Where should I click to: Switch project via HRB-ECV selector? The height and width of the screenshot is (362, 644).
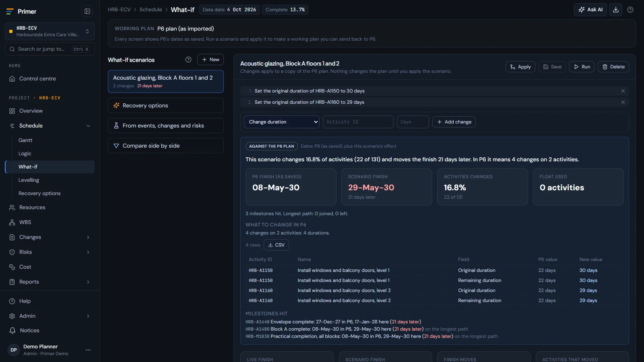click(50, 31)
